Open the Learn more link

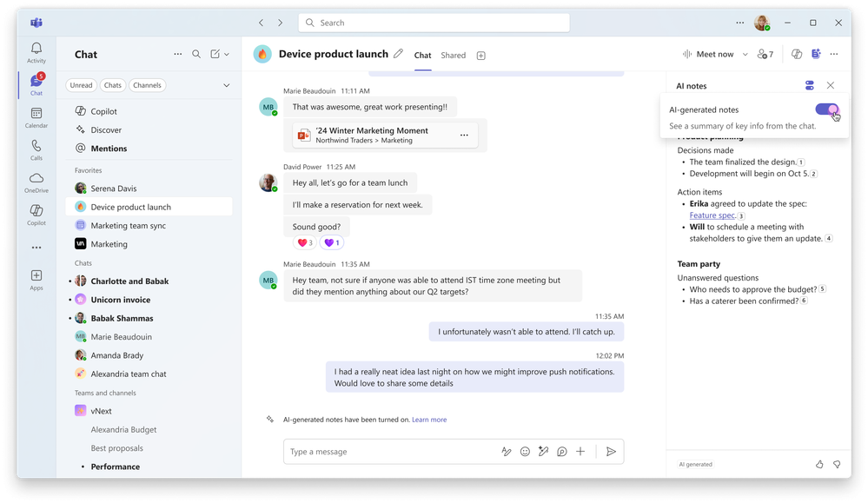tap(429, 420)
